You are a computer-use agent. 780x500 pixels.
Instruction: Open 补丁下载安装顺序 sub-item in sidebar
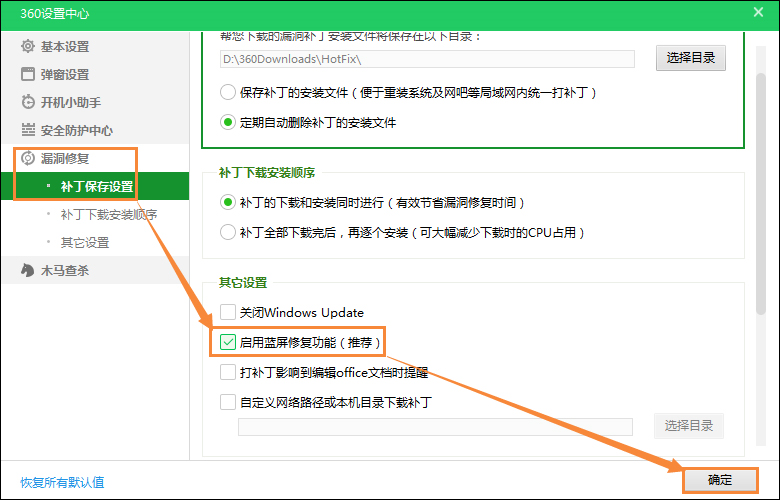click(x=108, y=214)
